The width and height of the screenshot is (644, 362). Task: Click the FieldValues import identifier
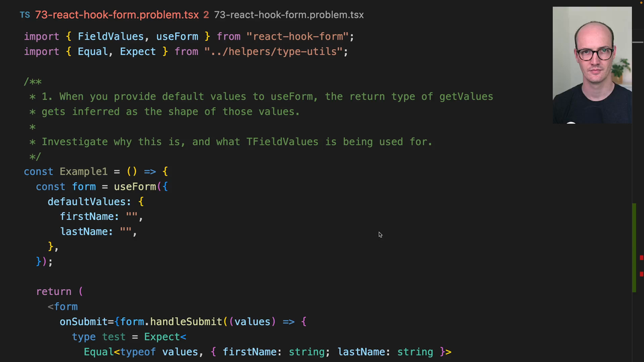111,36
